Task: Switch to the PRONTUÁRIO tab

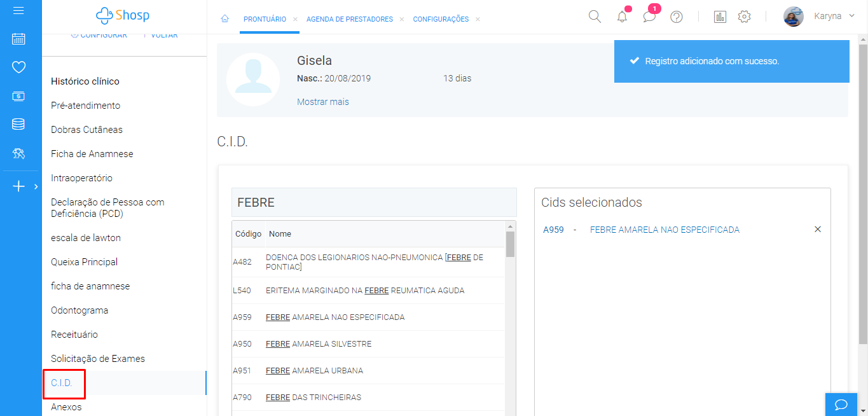Action: (x=265, y=19)
